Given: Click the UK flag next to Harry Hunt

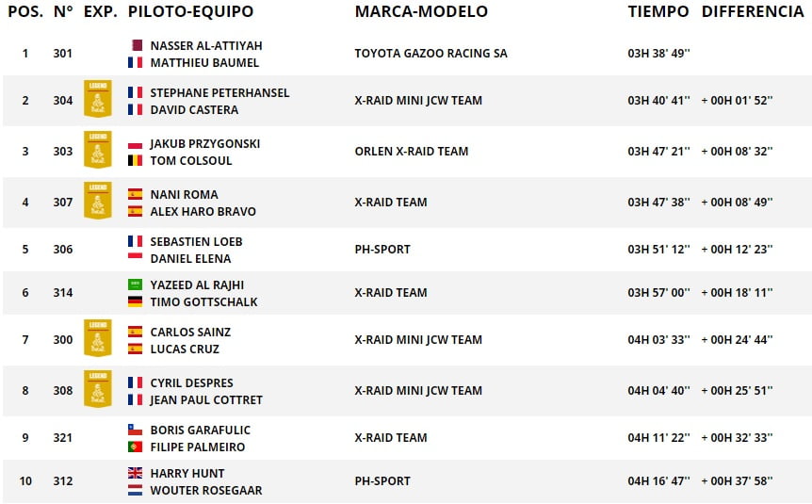Looking at the screenshot, I should click(135, 473).
